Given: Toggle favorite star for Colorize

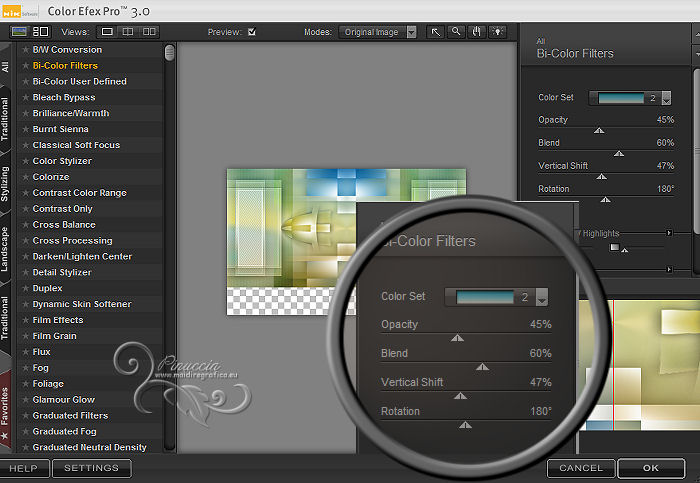Looking at the screenshot, I should (x=25, y=177).
